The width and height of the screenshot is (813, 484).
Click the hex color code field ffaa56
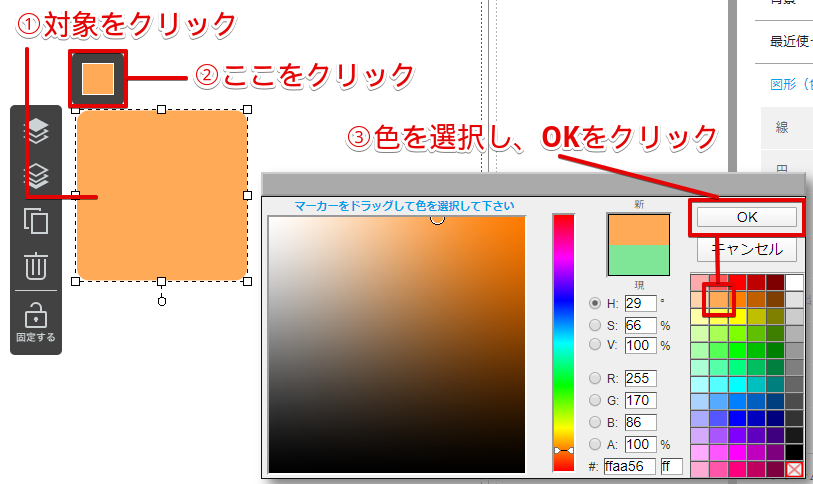pos(629,466)
